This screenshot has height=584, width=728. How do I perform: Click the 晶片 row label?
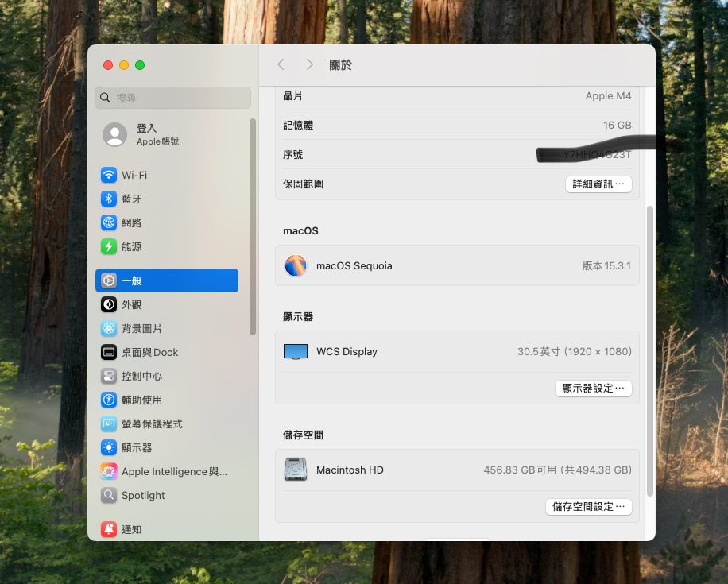293,95
